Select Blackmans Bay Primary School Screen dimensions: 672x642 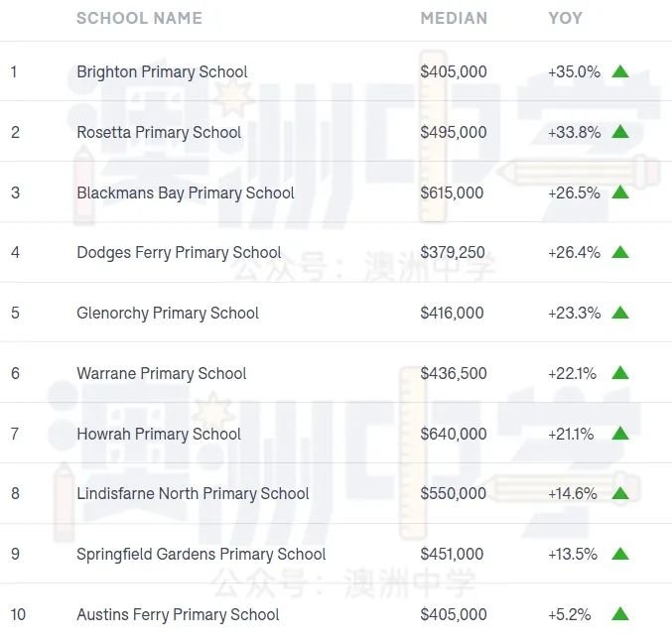pyautogui.click(x=186, y=193)
